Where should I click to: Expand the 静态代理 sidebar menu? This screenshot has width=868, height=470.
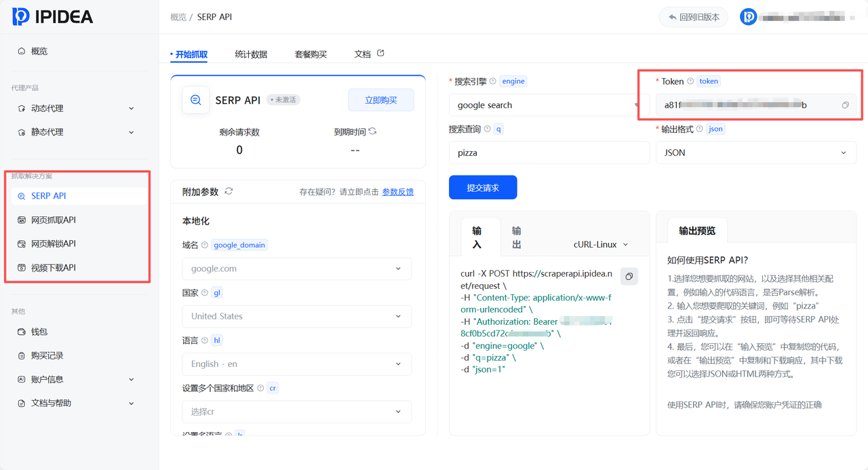(x=131, y=132)
